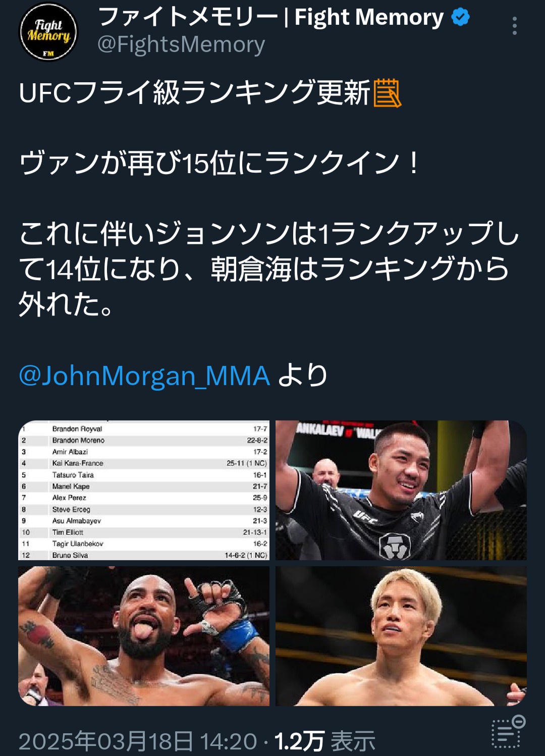Tap the ヴァンが再び15位にランクイン text line

point(219,164)
